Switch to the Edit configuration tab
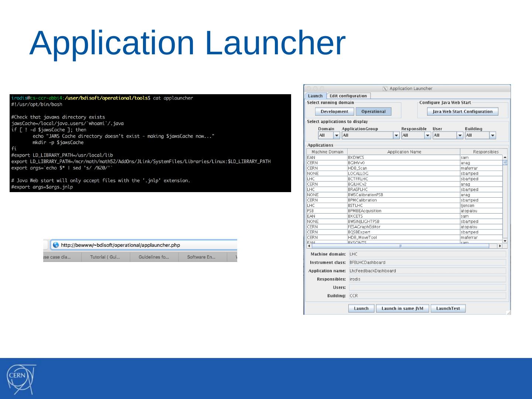 [x=348, y=96]
